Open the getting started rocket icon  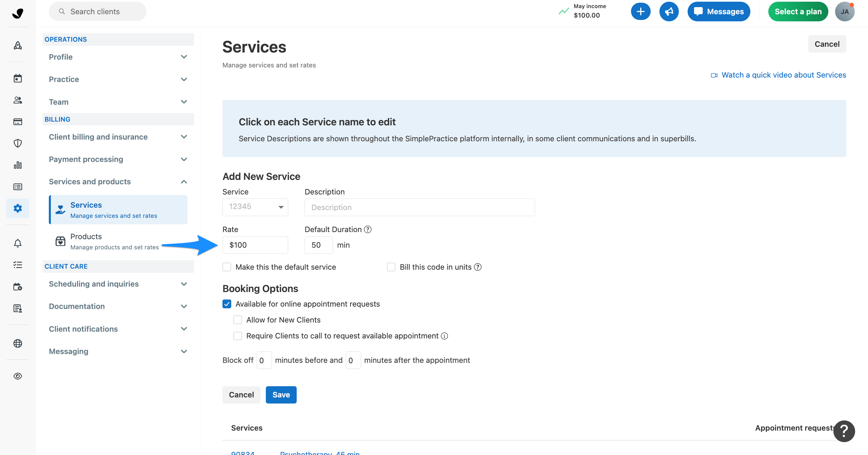tap(18, 45)
